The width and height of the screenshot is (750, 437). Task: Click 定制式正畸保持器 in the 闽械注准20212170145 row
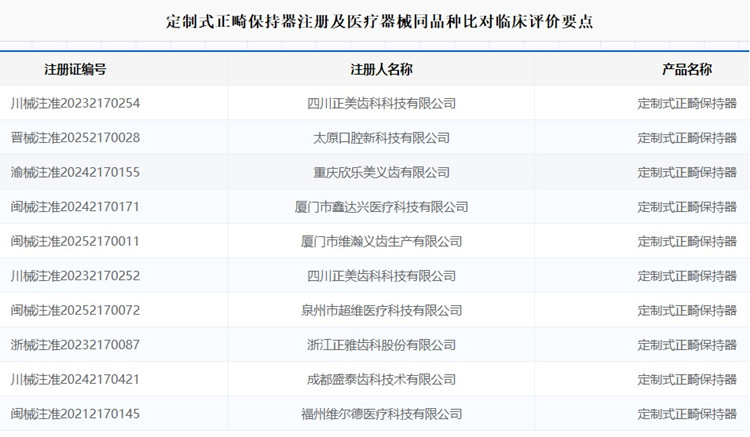pyautogui.click(x=687, y=414)
